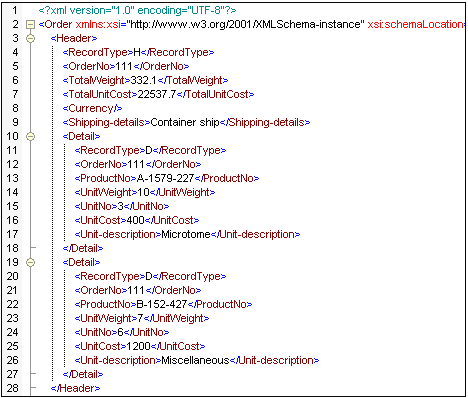Click the Microtome description text
Screen dimensions: 468x398
pyautogui.click(x=186, y=234)
